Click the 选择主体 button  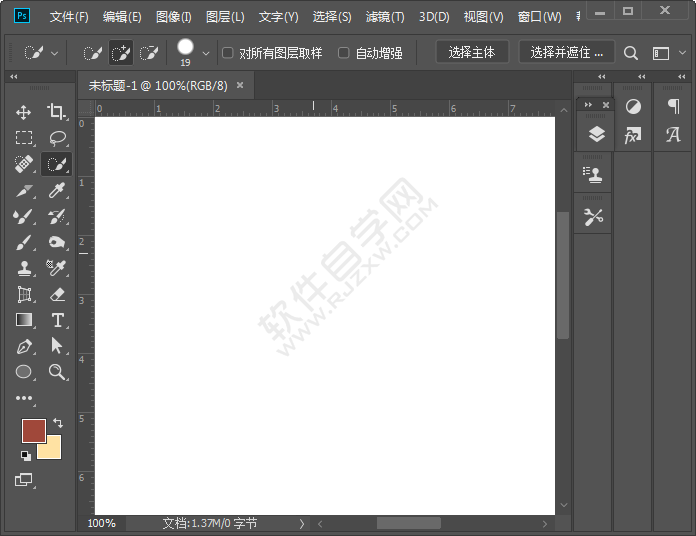tap(472, 52)
